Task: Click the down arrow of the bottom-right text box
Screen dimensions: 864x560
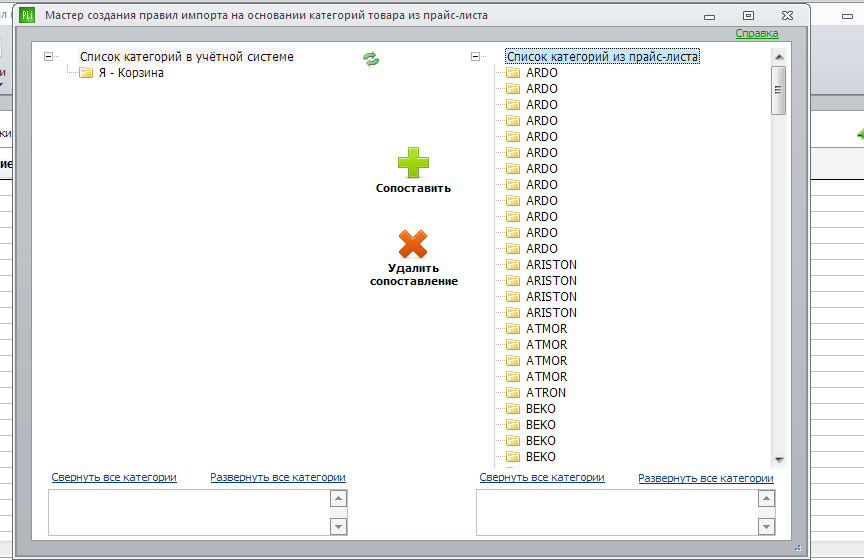Action: click(766, 527)
